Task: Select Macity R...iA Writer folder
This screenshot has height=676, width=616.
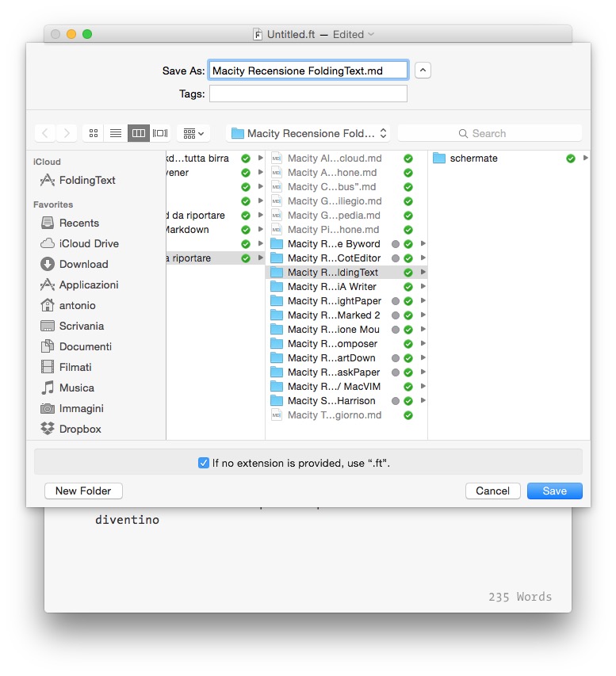Action: tap(346, 287)
